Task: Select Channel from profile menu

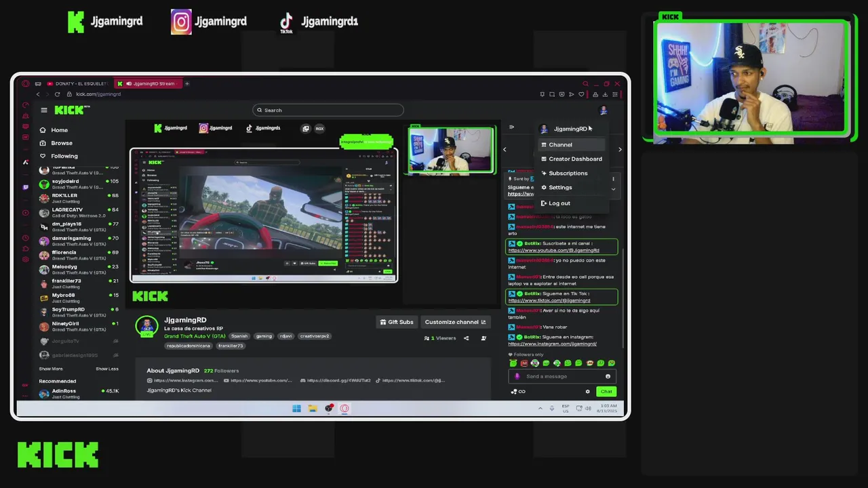Action: point(571,144)
